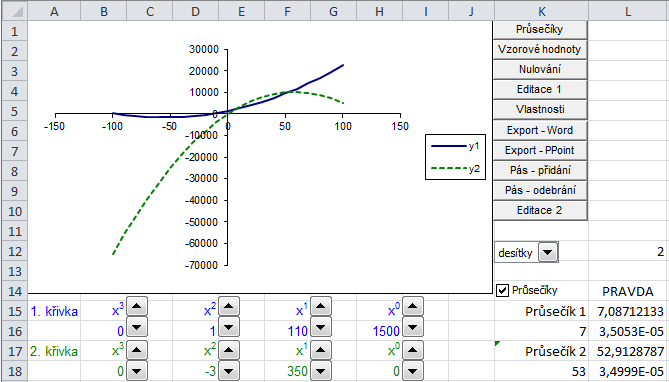Decrease x³ coefficient of 2. křivka
The height and width of the screenshot is (382, 669).
[137, 370]
